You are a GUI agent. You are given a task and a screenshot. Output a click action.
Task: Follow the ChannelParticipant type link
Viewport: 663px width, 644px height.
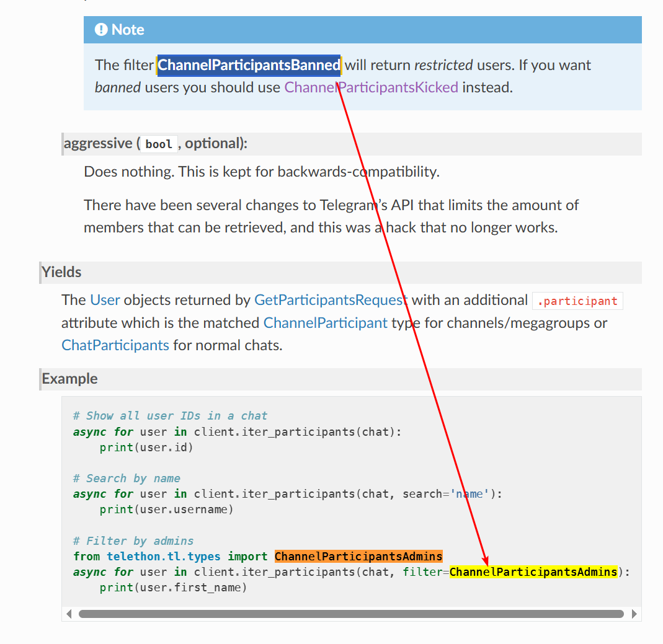point(326,323)
